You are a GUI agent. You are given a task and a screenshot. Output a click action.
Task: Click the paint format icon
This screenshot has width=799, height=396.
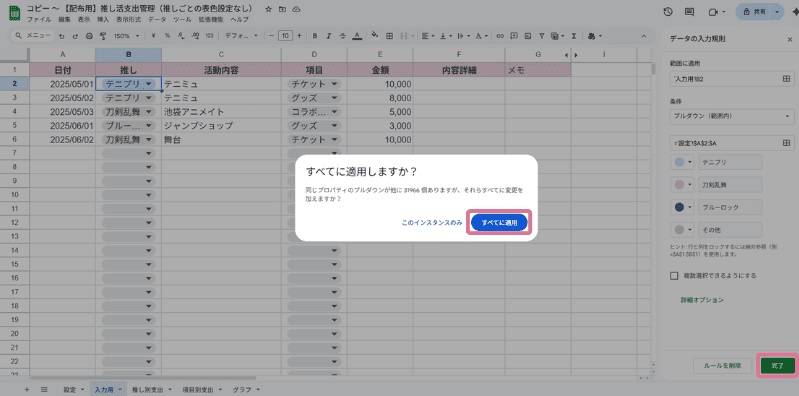click(103, 36)
